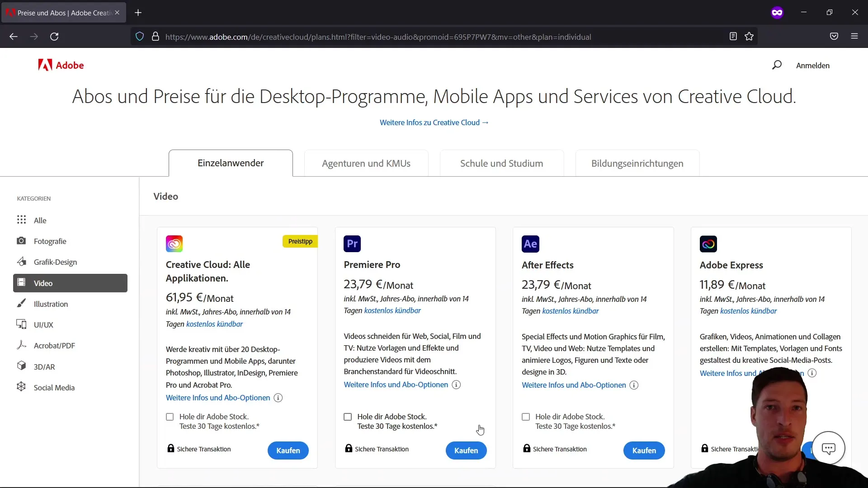
Task: Select Acrobat/PDF category
Action: 70,346
